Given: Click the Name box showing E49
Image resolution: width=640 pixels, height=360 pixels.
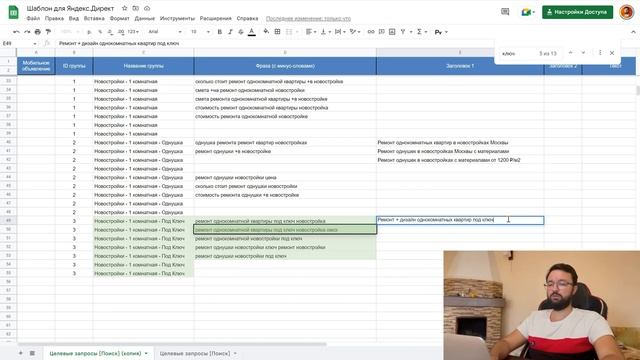Looking at the screenshot, I should (19, 43).
